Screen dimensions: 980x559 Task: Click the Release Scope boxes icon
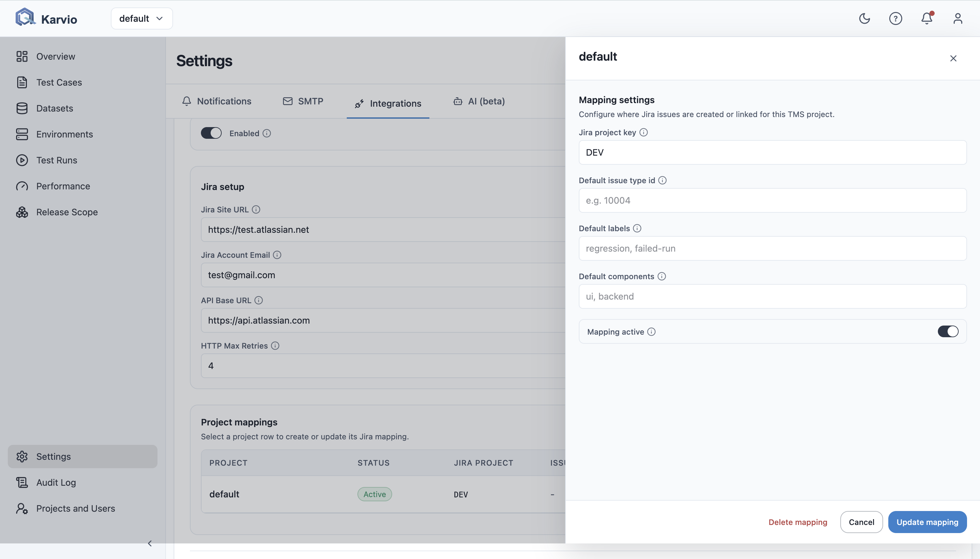pos(22,212)
